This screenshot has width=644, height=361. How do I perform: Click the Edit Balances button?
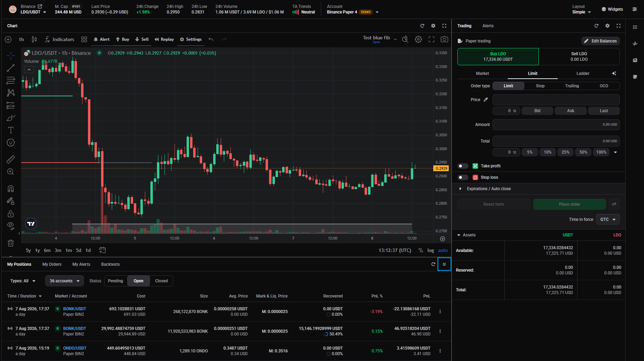point(601,41)
